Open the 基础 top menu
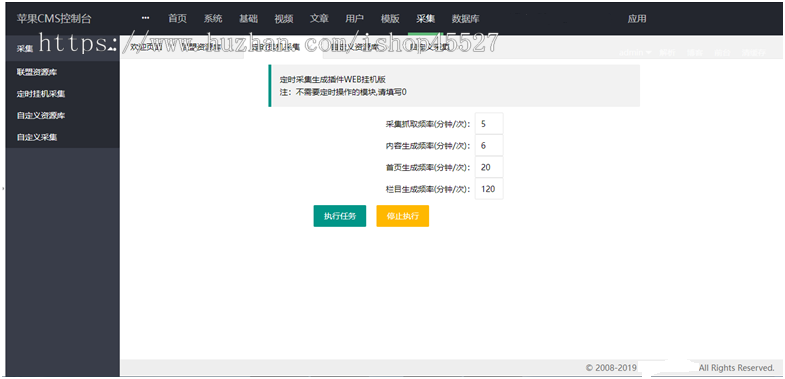 (248, 19)
